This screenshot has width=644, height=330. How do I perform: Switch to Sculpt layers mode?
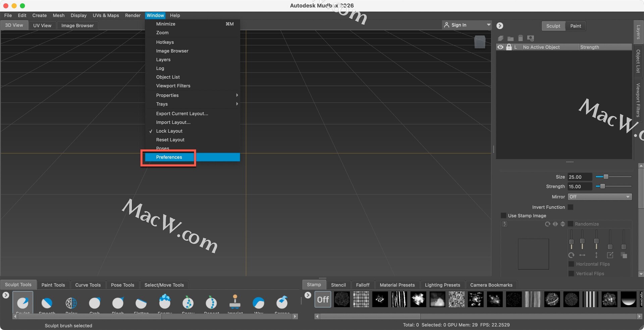(553, 26)
